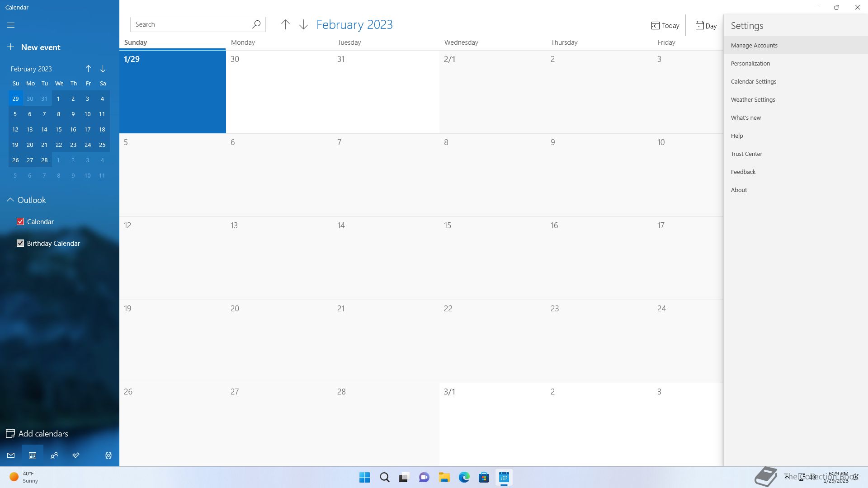The width and height of the screenshot is (868, 488).
Task: Open the February 2023 month picker
Action: click(x=354, y=24)
